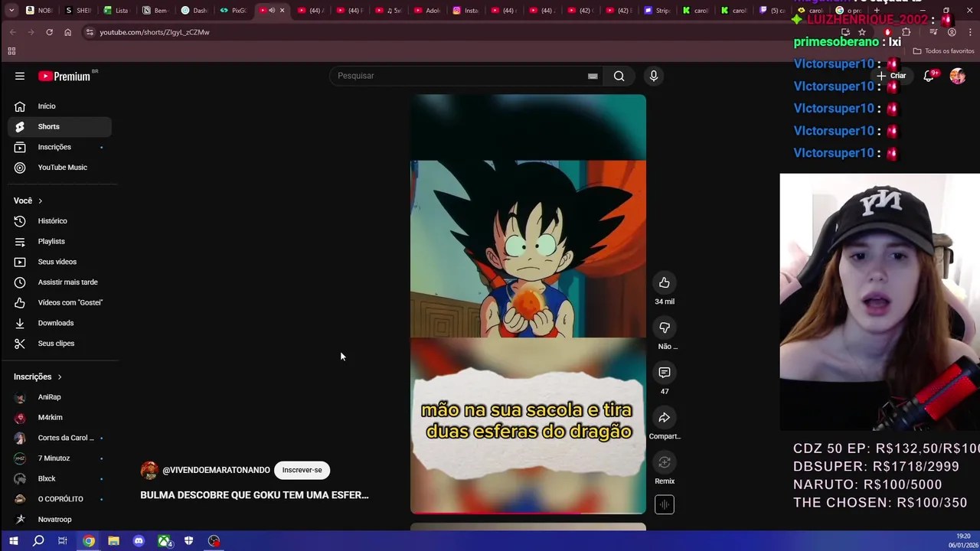Screen dimensions: 980x551
Task: Open Blxck channel
Action: [60, 478]
